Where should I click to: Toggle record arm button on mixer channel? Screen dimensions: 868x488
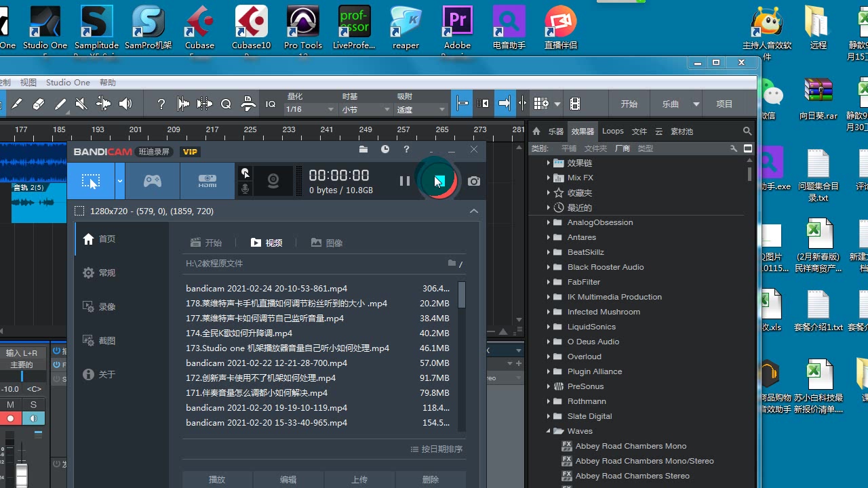pyautogui.click(x=10, y=418)
